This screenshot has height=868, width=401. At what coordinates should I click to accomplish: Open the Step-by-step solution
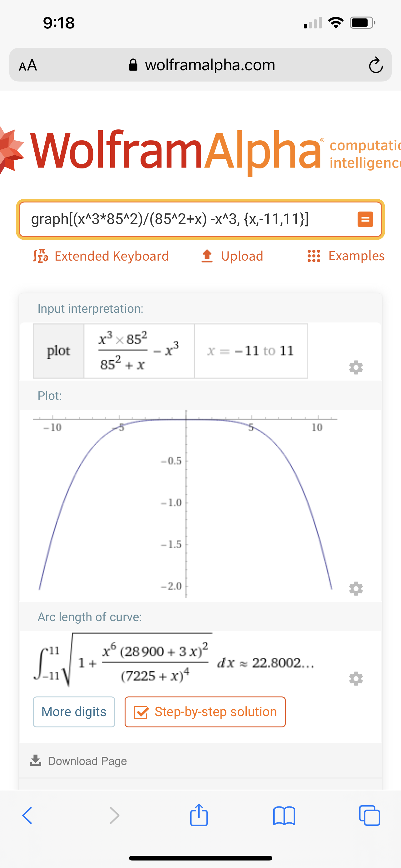pos(205,712)
